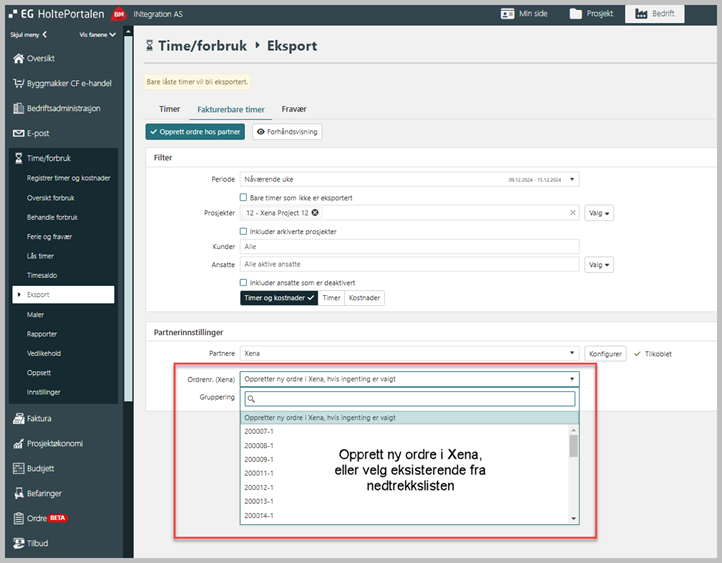Check Inkluder arkiverte prosjekter
Viewport: 722px width, 563px height.
click(x=244, y=231)
